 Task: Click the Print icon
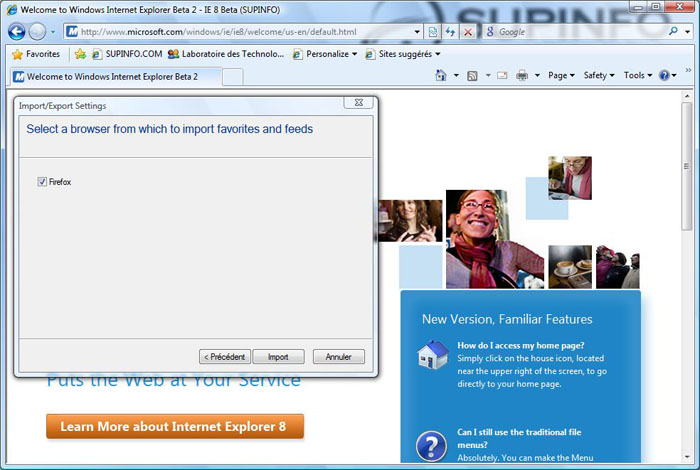(522, 75)
